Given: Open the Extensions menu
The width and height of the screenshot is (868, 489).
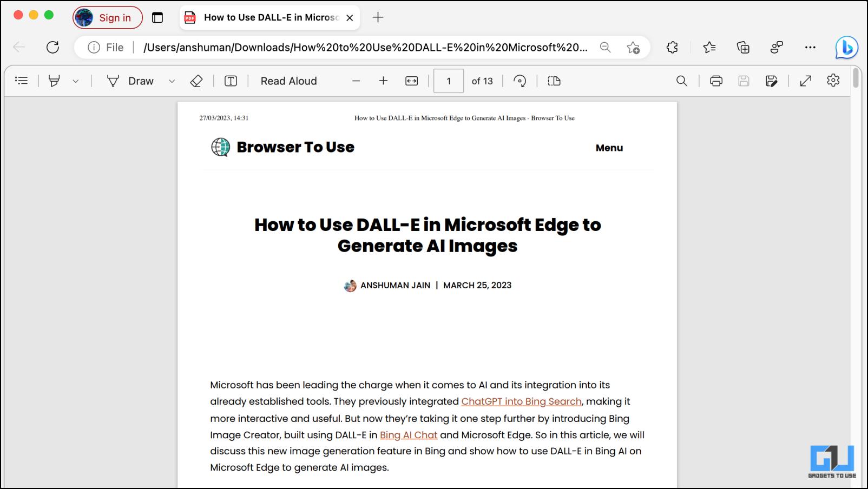Looking at the screenshot, I should point(672,48).
